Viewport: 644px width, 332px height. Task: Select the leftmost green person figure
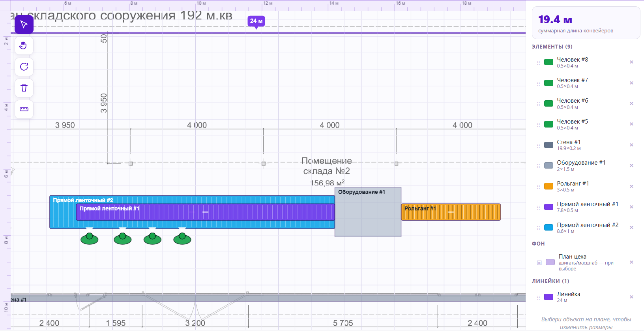pyautogui.click(x=90, y=238)
